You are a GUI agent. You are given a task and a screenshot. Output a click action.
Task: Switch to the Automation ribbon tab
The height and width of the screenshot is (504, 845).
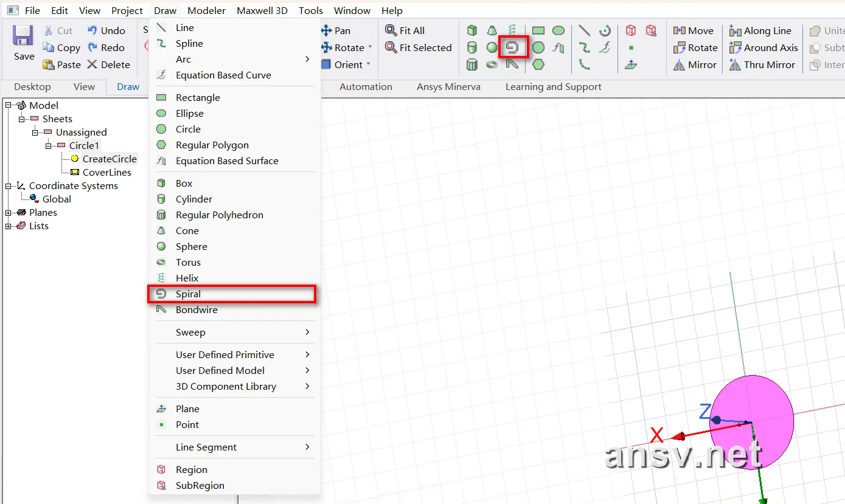[366, 86]
